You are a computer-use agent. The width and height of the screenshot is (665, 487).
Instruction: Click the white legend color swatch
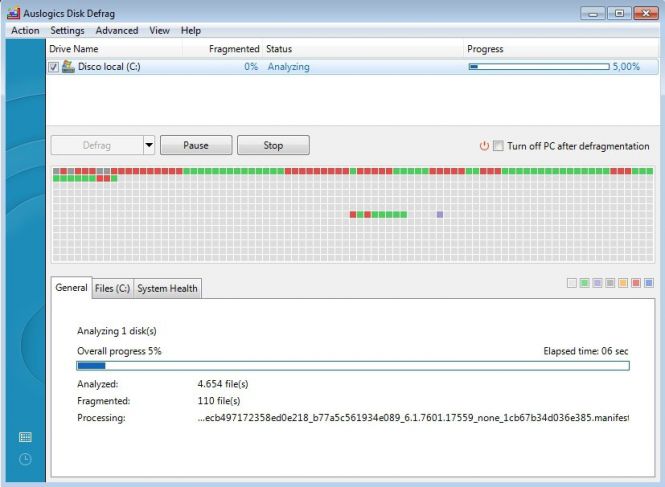[x=572, y=283]
